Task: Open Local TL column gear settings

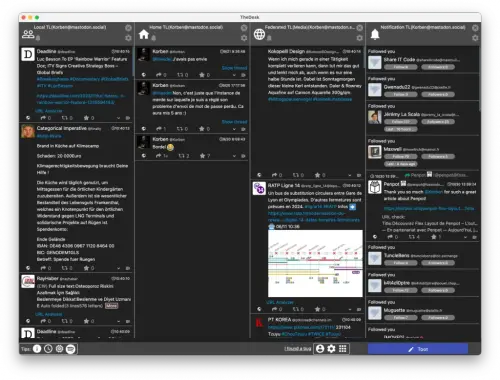Action: [128, 38]
